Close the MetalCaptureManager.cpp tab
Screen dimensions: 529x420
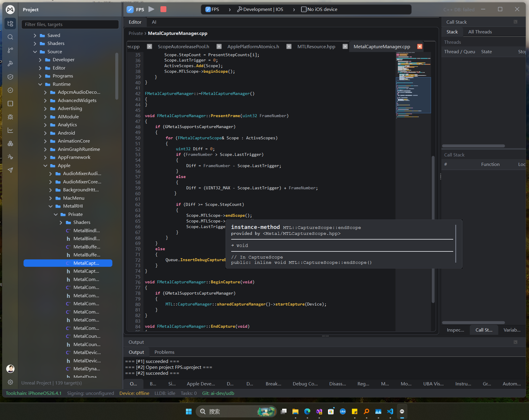pos(420,46)
